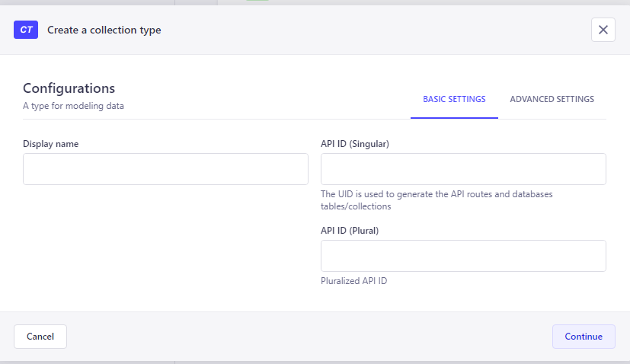Click the Display name label
630x364 pixels.
[x=50, y=144]
